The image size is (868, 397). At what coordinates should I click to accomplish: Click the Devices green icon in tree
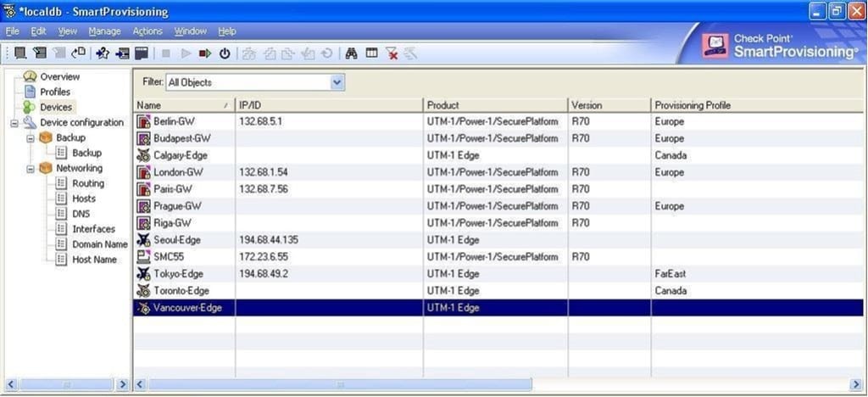pos(30,107)
